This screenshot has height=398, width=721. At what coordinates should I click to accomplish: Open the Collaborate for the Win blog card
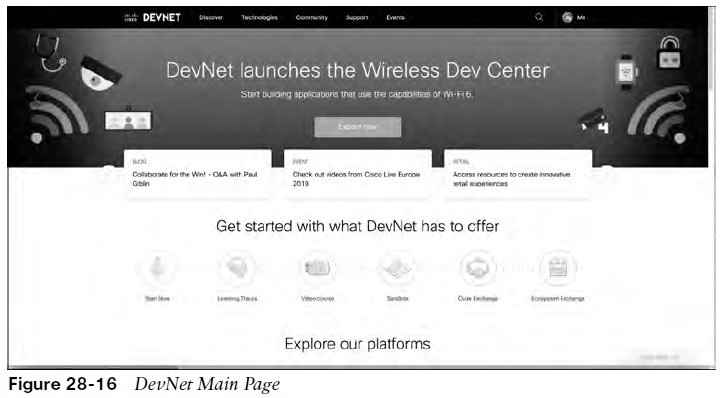[x=198, y=174]
